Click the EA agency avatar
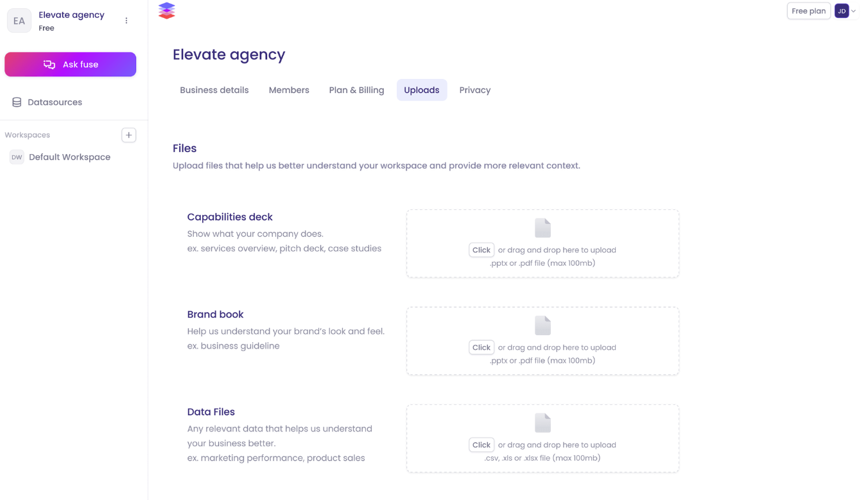Viewport: 868px width, 500px height. [x=19, y=21]
